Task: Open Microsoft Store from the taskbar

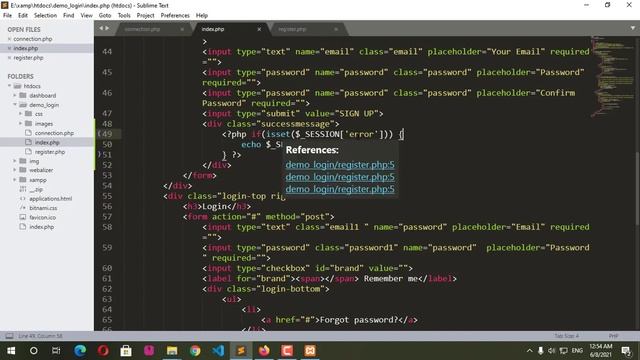Action: (x=126, y=351)
